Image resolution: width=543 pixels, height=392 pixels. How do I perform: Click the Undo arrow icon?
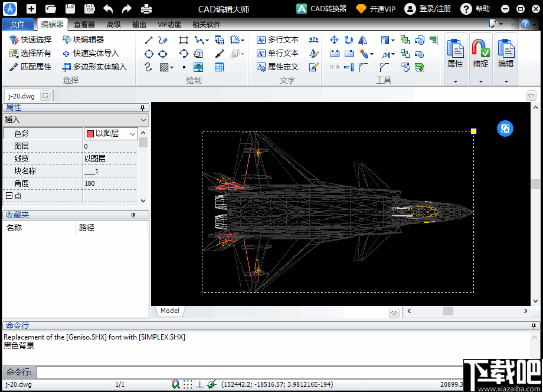click(x=108, y=9)
